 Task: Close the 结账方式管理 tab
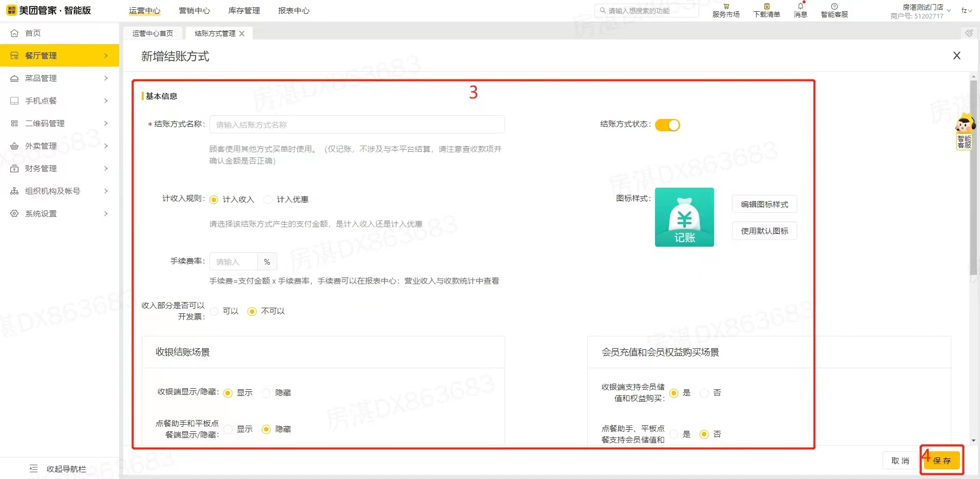click(x=242, y=33)
